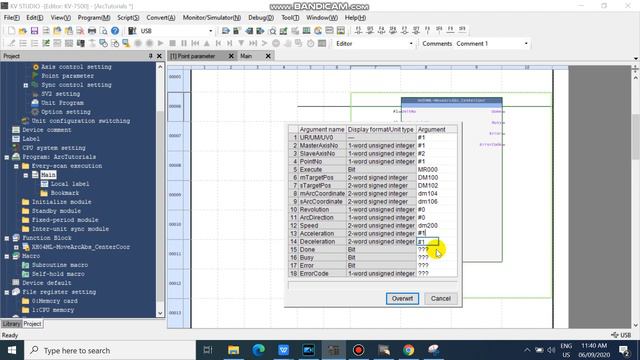This screenshot has width=640, height=360.
Task: Open the Editor mode dropdown
Action: 411,43
